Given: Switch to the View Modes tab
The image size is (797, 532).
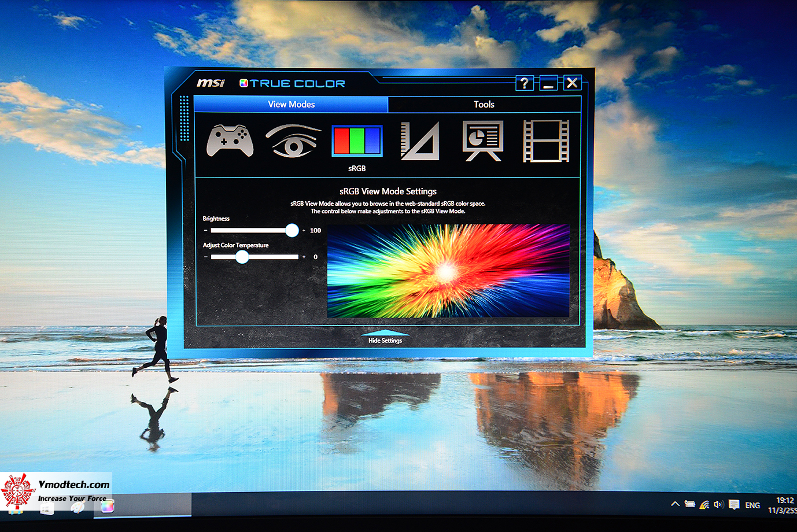Looking at the screenshot, I should tap(291, 104).
